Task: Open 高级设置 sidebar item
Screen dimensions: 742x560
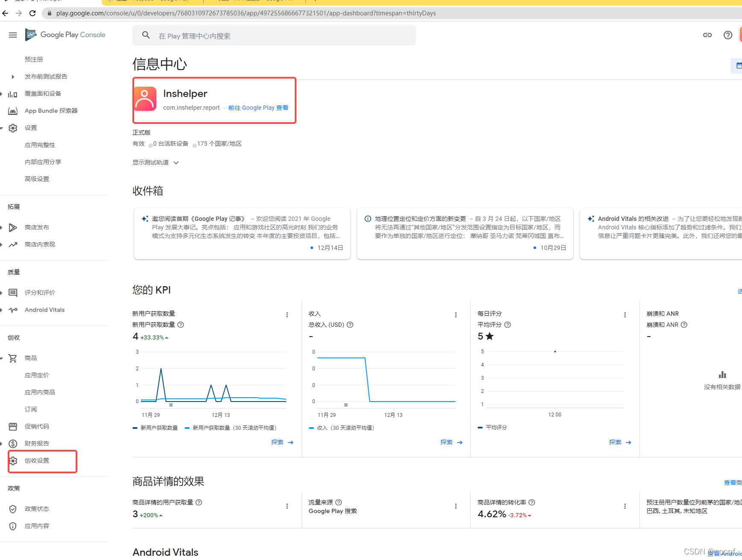Action: (x=37, y=179)
